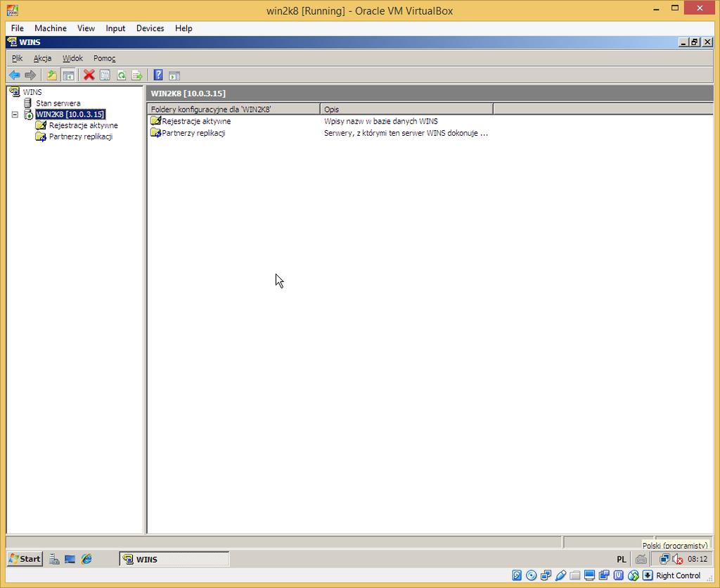
Task: Click the Start button in the guest taskbar
Action: 25,558
